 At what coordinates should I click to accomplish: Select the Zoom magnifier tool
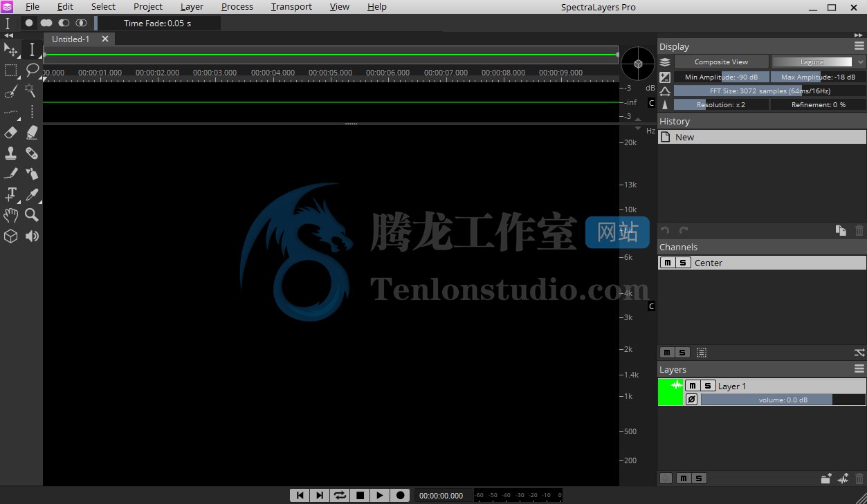click(x=32, y=216)
